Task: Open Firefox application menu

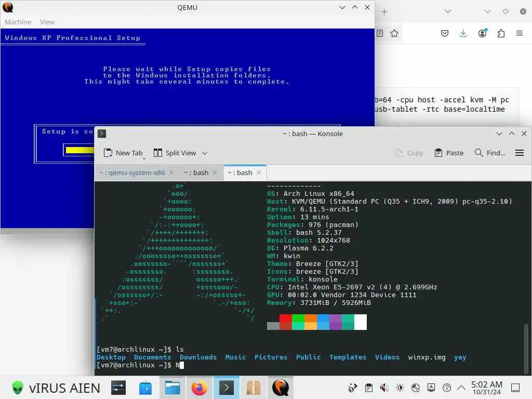Action: point(520,33)
